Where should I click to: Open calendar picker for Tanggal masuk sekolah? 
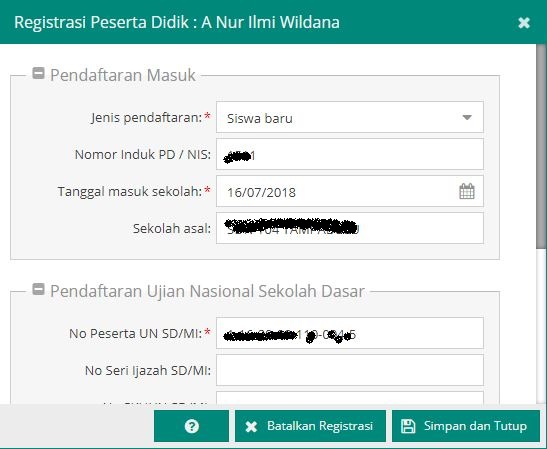[467, 191]
